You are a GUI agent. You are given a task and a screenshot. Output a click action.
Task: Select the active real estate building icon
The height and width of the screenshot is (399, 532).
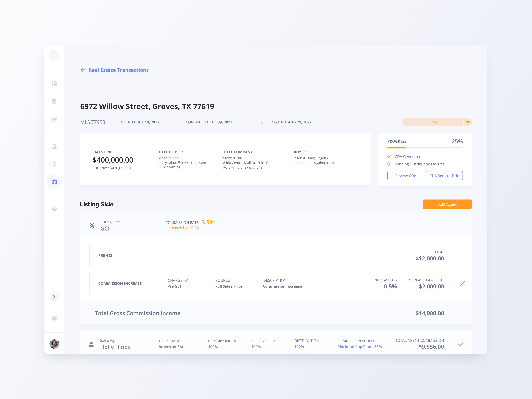(x=54, y=182)
